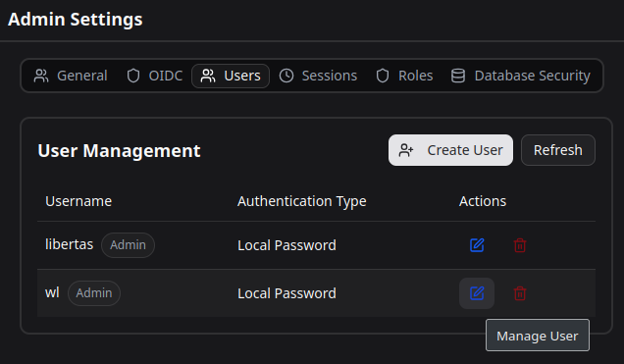
Task: Switch to the Database Security tab
Action: click(x=521, y=76)
